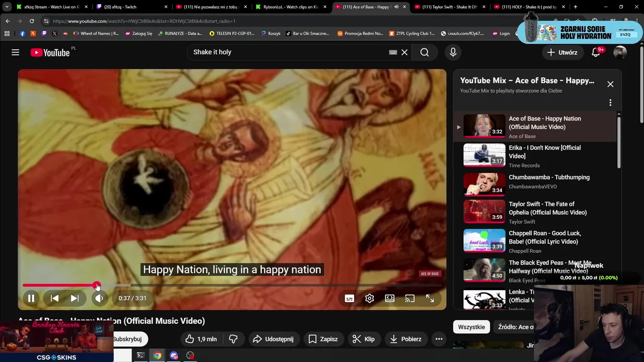Open the Wheel of Names bookmark
Screen dimensions: 644x362
click(96, 33)
